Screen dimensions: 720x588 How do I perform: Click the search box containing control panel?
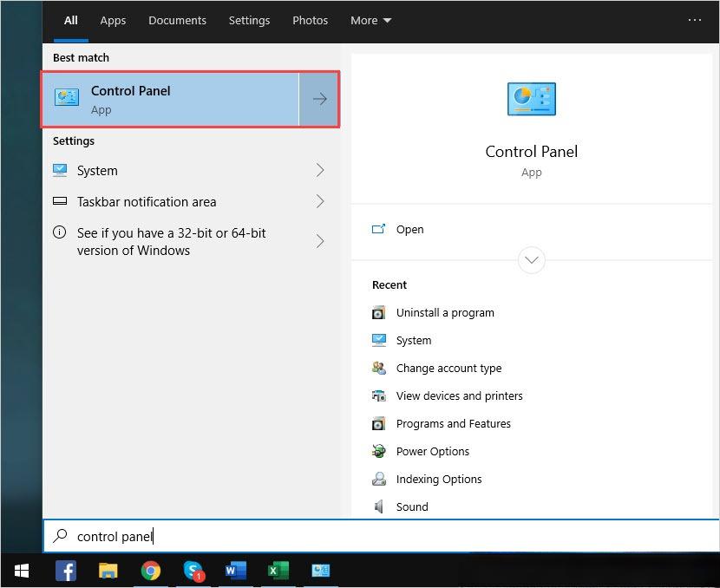[x=381, y=536]
